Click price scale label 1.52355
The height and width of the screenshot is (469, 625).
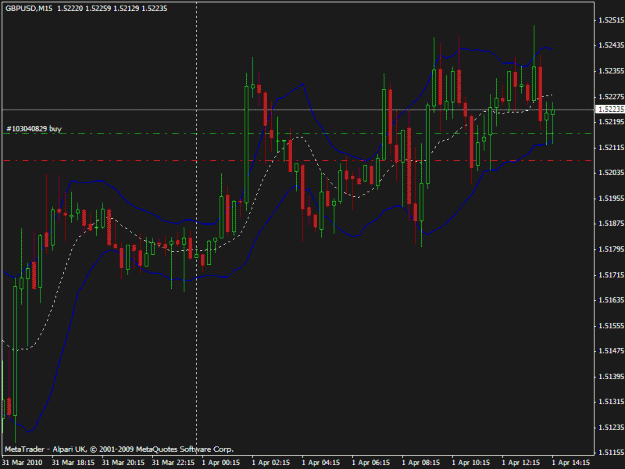pyautogui.click(x=611, y=71)
